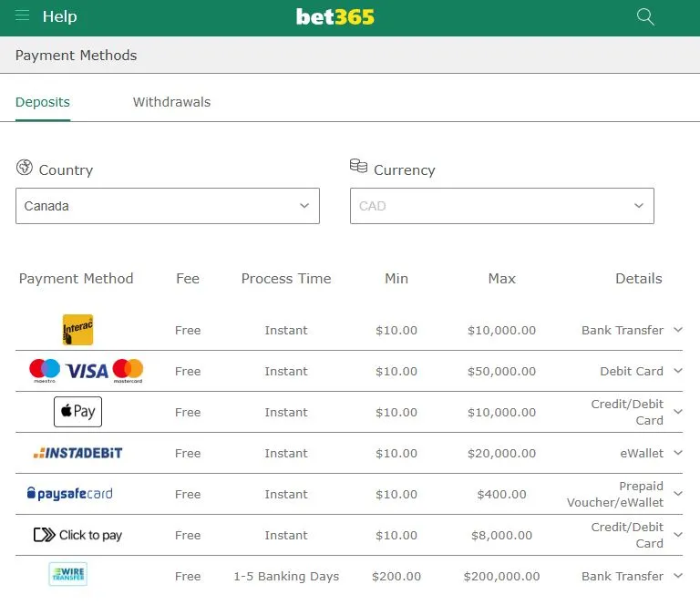The image size is (700, 605).
Task: Click the Free fee in Wire Transfer row
Action: pyautogui.click(x=188, y=577)
